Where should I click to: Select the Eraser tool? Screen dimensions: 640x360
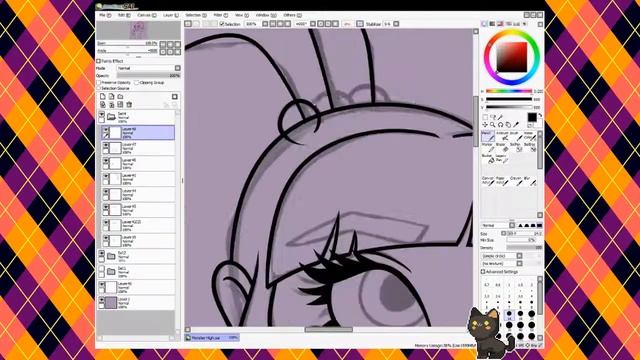[x=502, y=147]
